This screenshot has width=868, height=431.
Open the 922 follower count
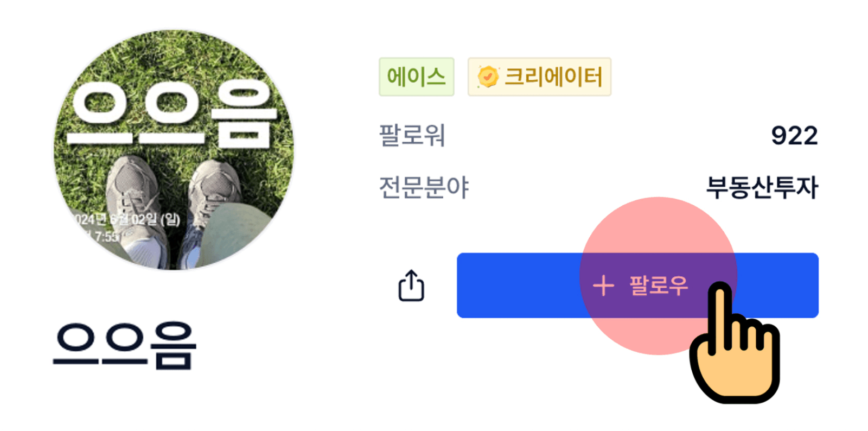click(794, 136)
